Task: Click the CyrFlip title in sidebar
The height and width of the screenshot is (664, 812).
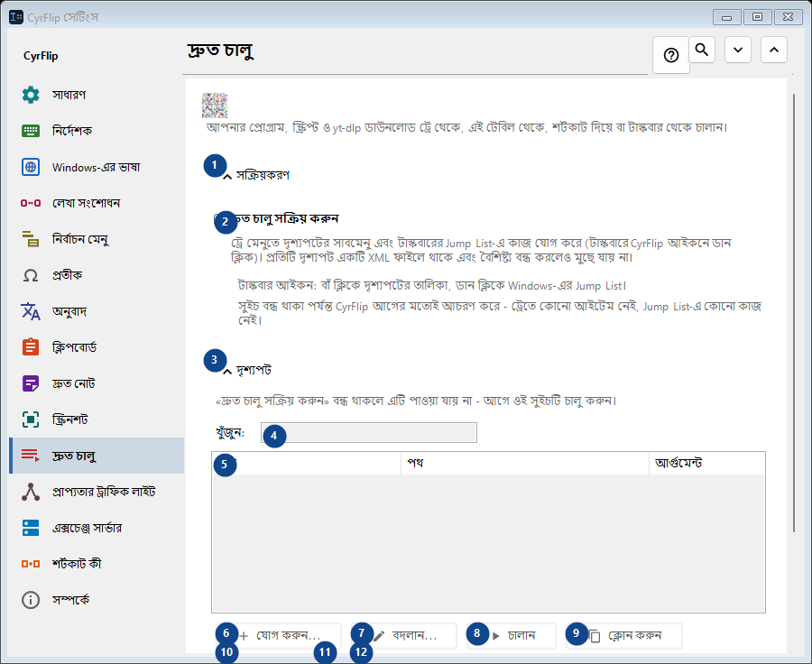Action: coord(41,56)
